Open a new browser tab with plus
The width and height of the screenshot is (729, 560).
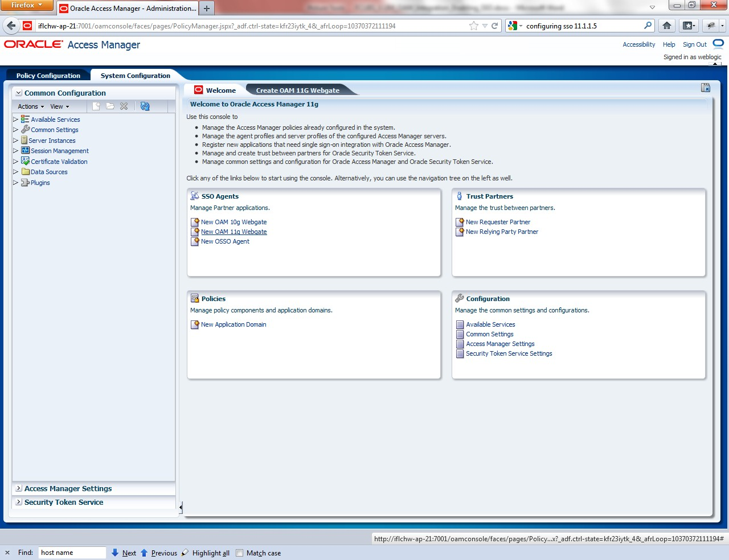[207, 9]
